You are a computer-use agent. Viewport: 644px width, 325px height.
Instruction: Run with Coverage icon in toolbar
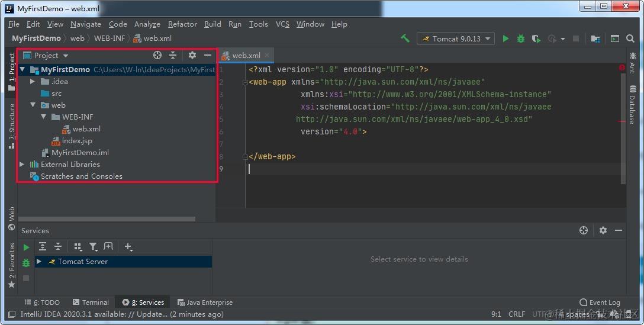click(x=536, y=38)
